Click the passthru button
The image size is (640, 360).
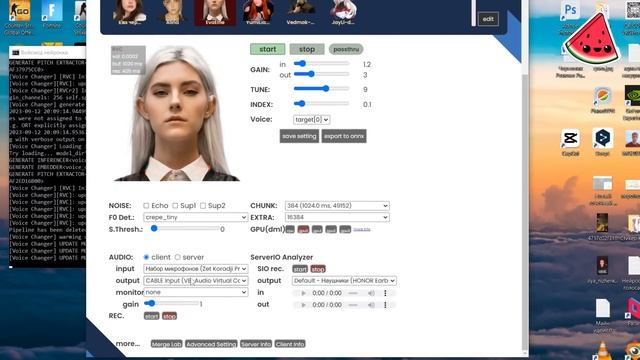pyautogui.click(x=346, y=49)
